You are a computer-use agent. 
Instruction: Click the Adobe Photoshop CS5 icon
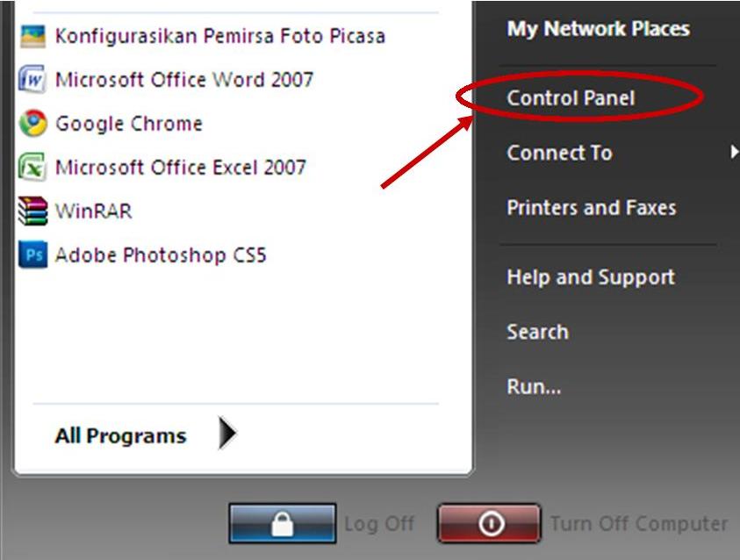tap(34, 255)
